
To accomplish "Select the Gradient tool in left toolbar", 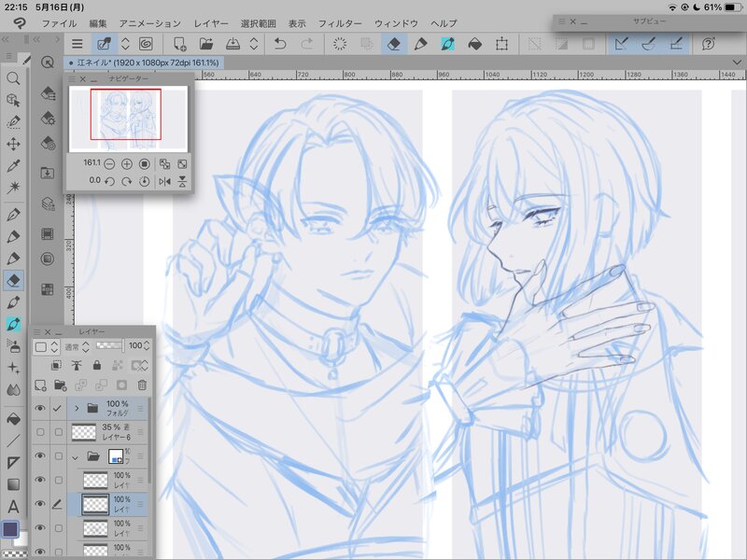I will (x=13, y=484).
